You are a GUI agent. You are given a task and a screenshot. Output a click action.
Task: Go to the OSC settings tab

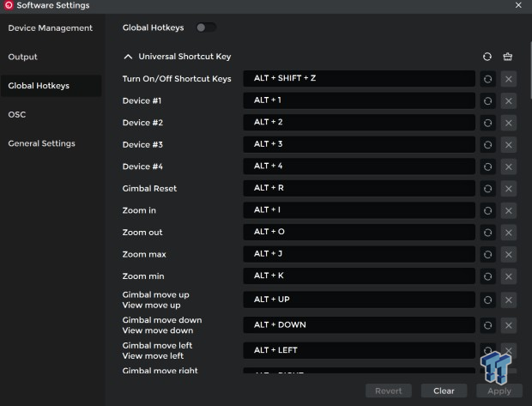[16, 114]
